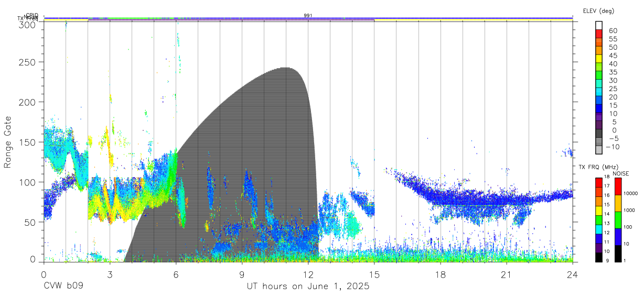
Task: Click the 'CVW b09' radar beam label
Action: (x=63, y=287)
